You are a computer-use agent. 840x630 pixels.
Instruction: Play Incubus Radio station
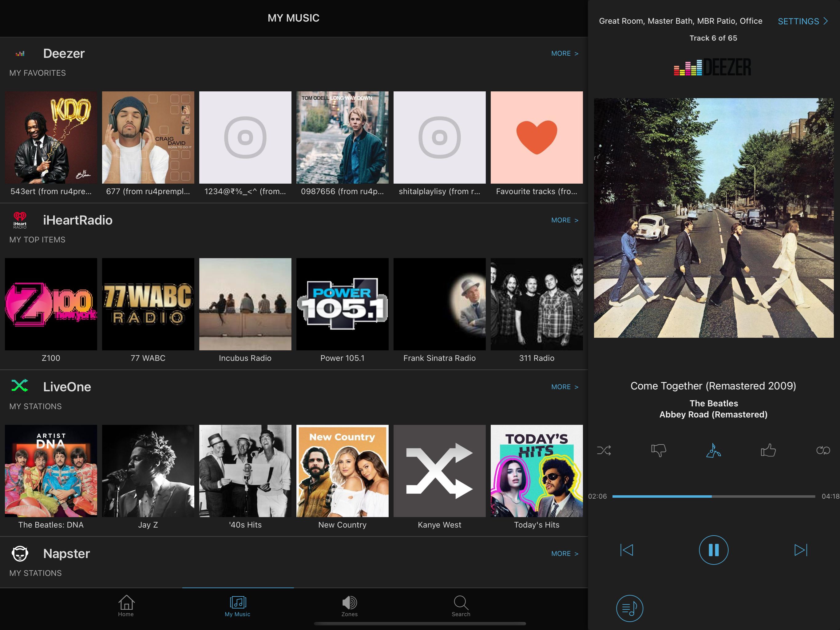pos(245,304)
